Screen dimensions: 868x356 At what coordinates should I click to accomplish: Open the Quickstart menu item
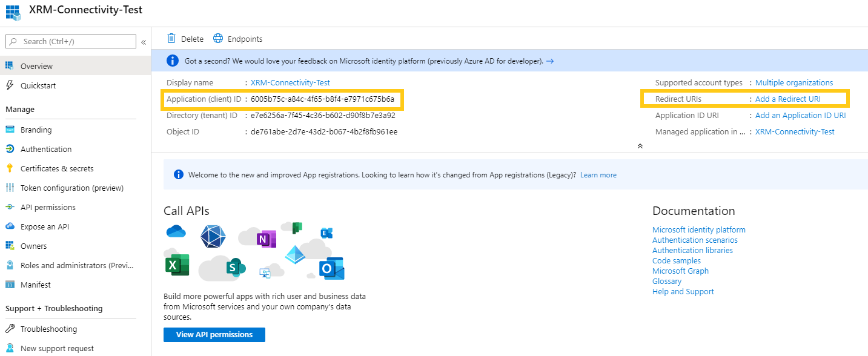(x=75, y=85)
